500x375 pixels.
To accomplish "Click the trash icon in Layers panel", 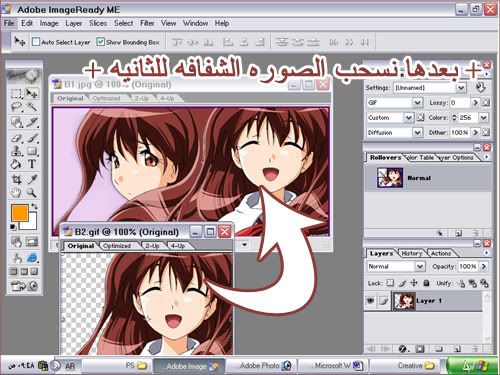I will [475, 349].
